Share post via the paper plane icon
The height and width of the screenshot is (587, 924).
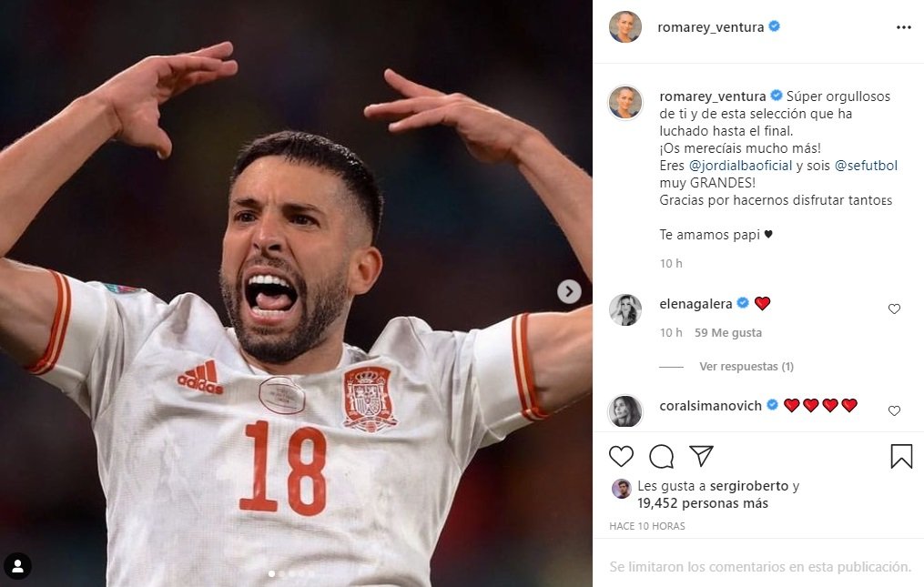pyautogui.click(x=701, y=456)
